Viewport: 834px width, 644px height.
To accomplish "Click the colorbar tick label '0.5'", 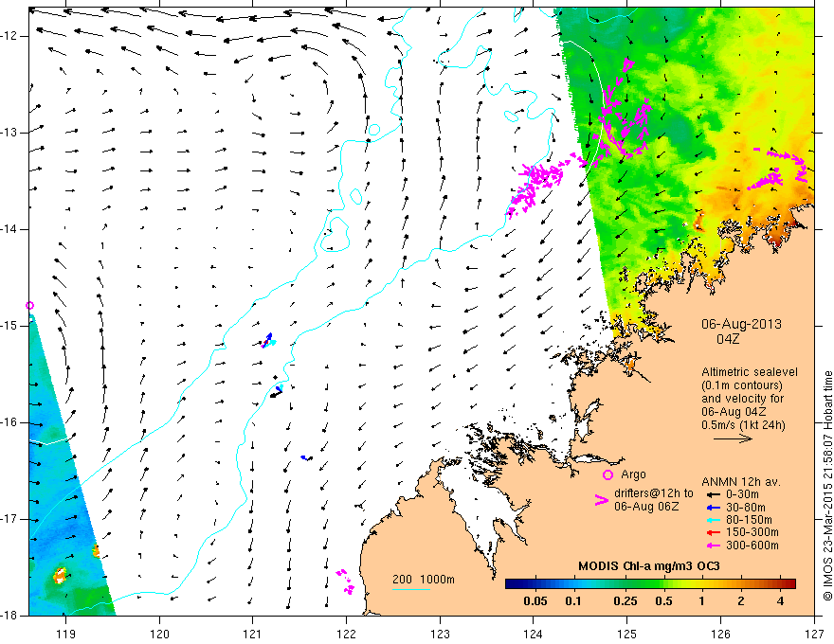I will pyautogui.click(x=663, y=601).
